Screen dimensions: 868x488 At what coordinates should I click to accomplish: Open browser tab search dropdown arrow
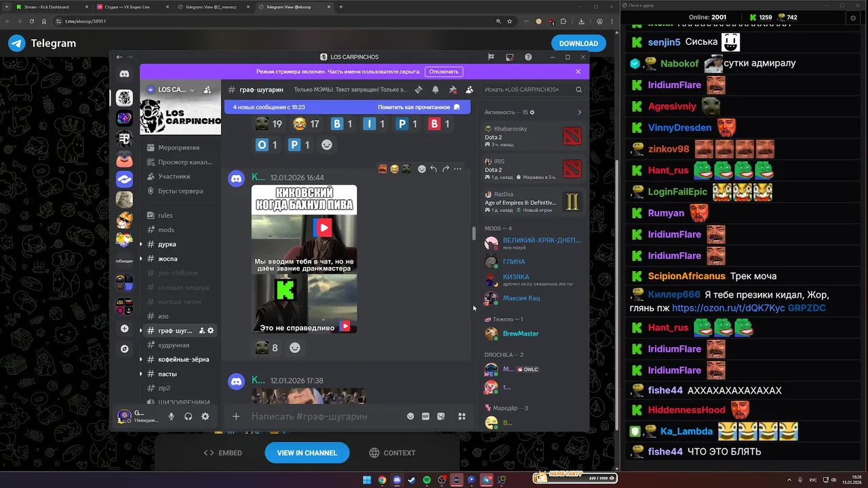[6, 7]
